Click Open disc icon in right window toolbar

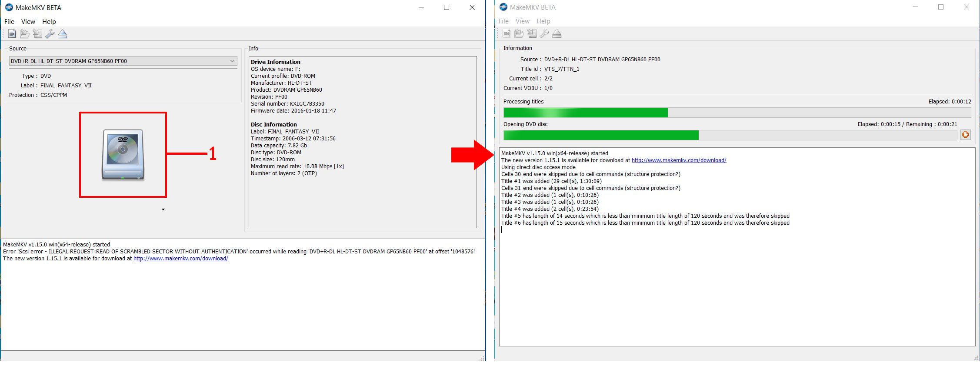519,33
